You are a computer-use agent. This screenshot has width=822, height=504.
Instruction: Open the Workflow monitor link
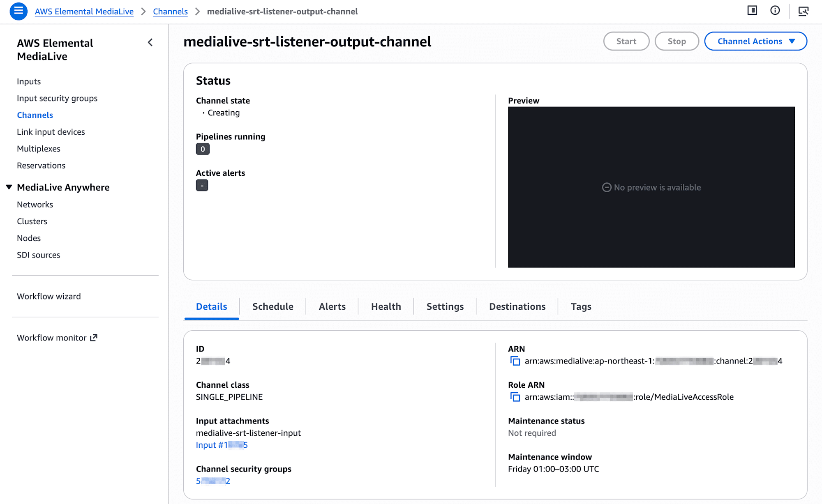(x=52, y=338)
